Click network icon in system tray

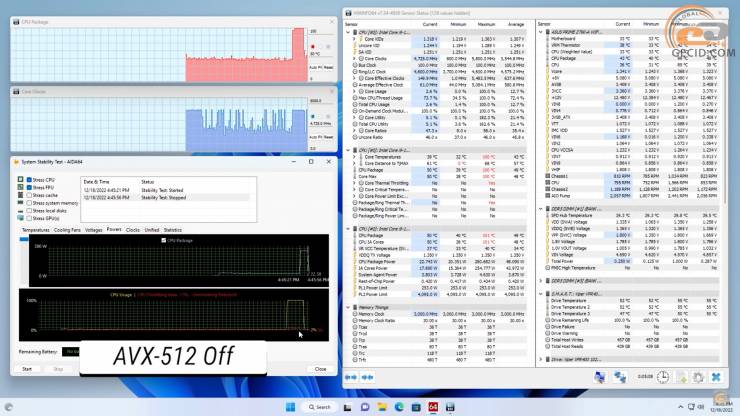(691, 407)
